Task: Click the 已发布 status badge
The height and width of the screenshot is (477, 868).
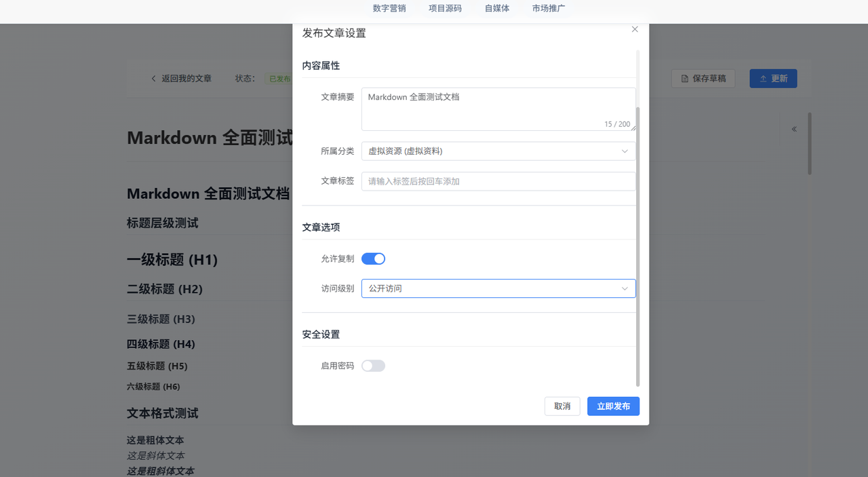Action: click(279, 79)
